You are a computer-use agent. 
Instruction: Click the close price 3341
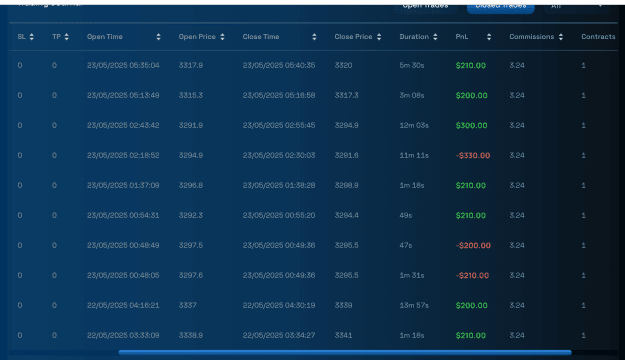343,335
